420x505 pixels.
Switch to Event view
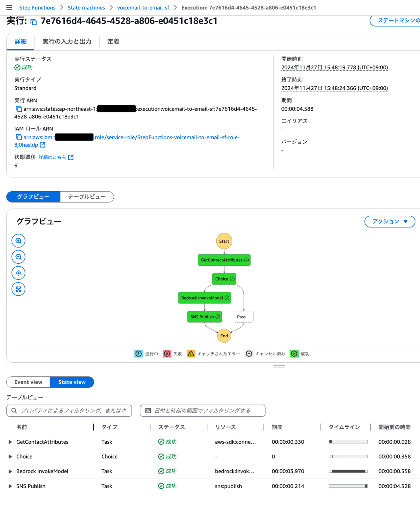28,382
